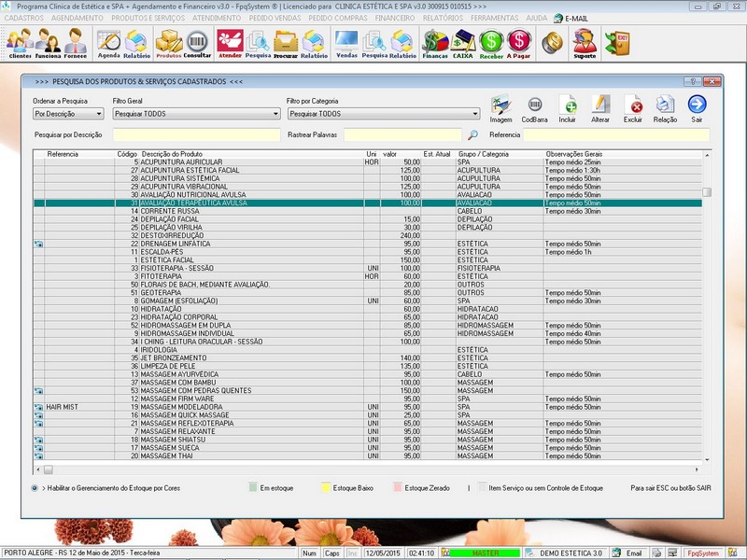747x560 pixels.
Task: Open the PRODUTOS E SERVIÇOS menu
Action: (148, 18)
